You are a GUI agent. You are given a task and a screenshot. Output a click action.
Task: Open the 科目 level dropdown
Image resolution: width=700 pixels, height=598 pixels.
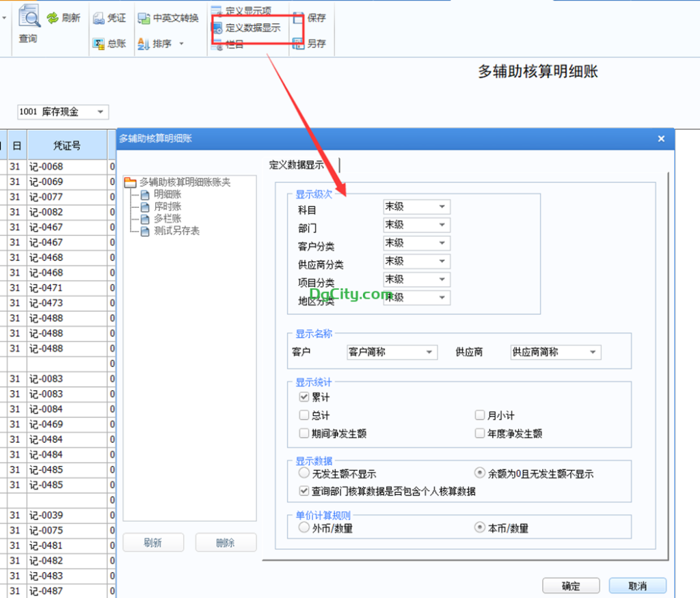tap(442, 206)
